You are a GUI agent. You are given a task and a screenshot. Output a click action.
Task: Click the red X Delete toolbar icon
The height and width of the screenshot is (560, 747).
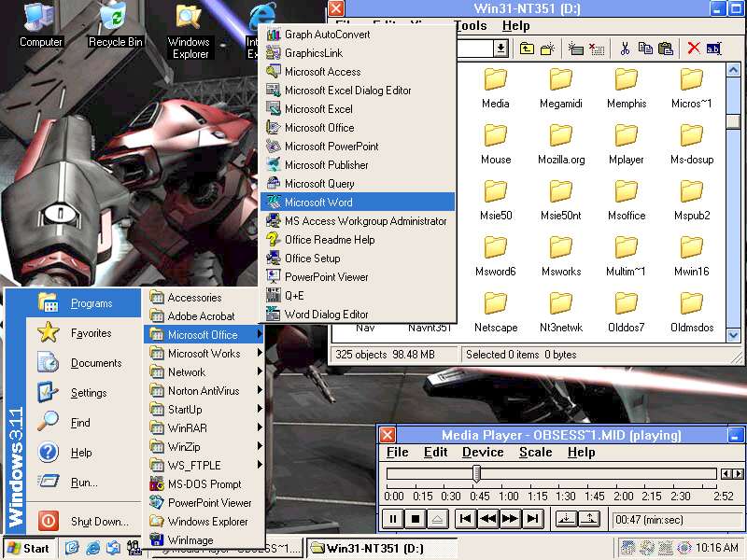pyautogui.click(x=693, y=49)
